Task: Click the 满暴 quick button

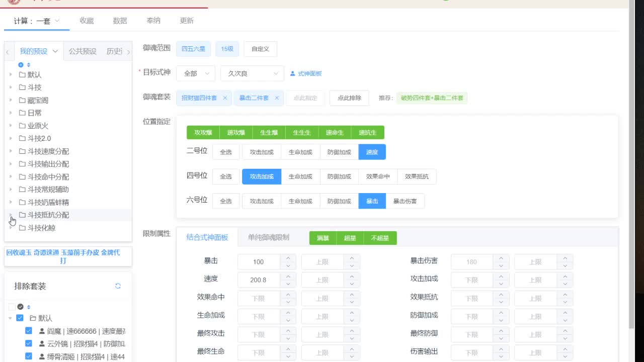Action: click(x=323, y=238)
